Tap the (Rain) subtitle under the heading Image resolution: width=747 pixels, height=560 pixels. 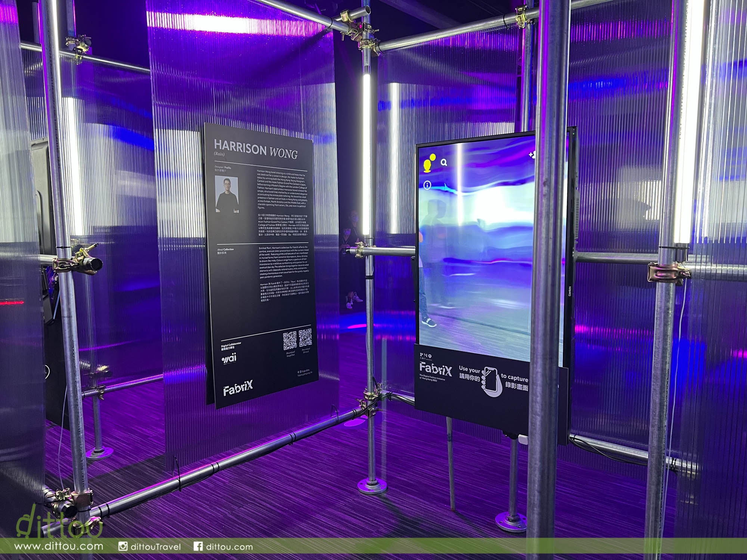tap(219, 154)
